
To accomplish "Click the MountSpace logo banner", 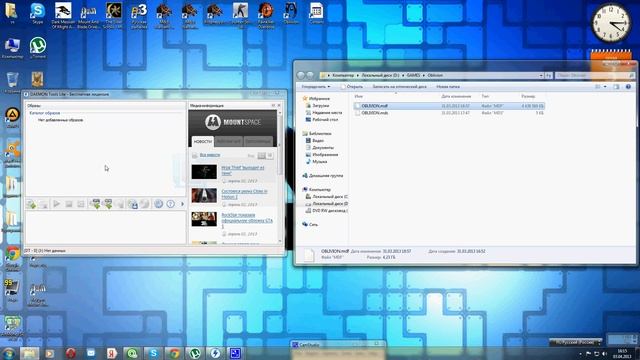I will click(x=233, y=122).
